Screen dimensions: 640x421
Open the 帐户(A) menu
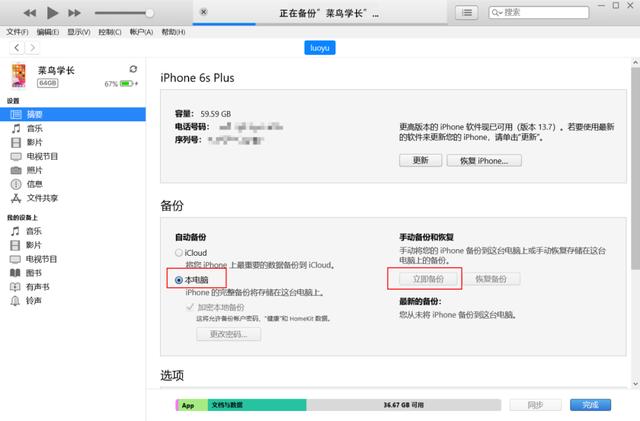pos(141,32)
